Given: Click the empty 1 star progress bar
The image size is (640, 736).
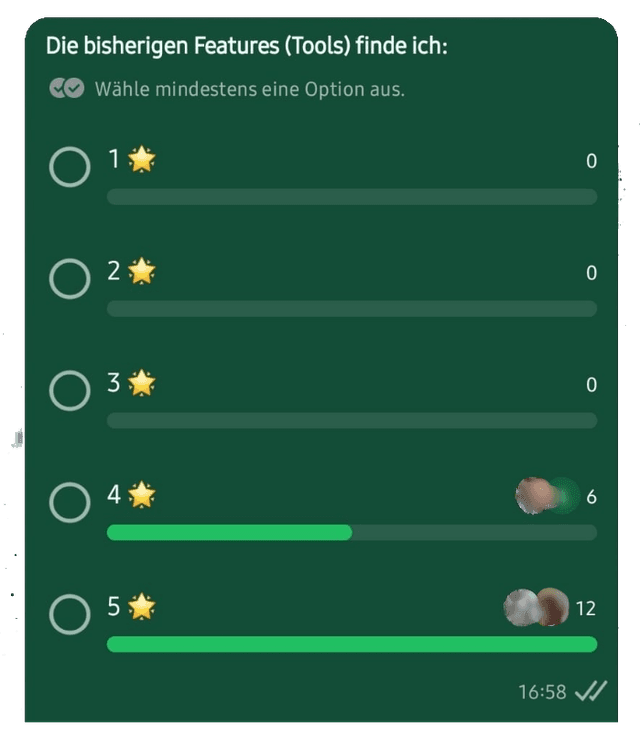Looking at the screenshot, I should pos(351,197).
